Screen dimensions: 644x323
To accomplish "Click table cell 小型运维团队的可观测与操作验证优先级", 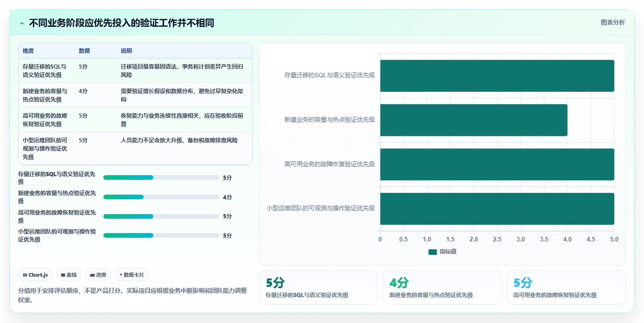I will [45, 148].
